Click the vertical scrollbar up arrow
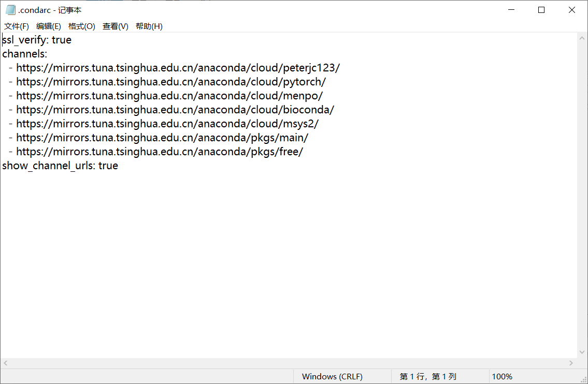Viewport: 588px width, 384px height. tap(582, 38)
